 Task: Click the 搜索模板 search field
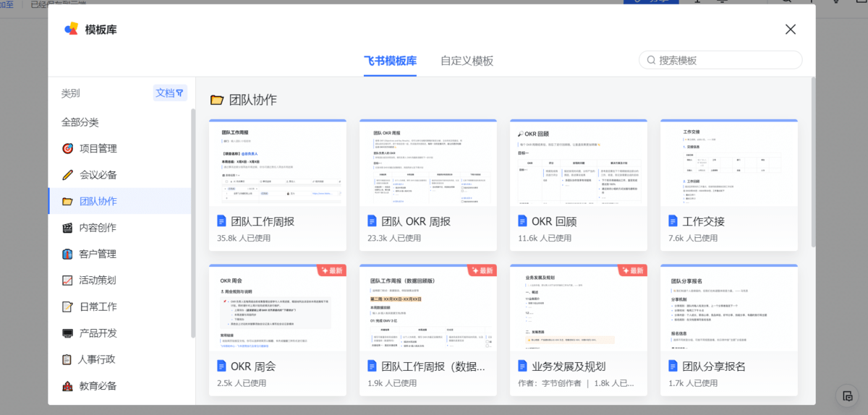pyautogui.click(x=720, y=60)
